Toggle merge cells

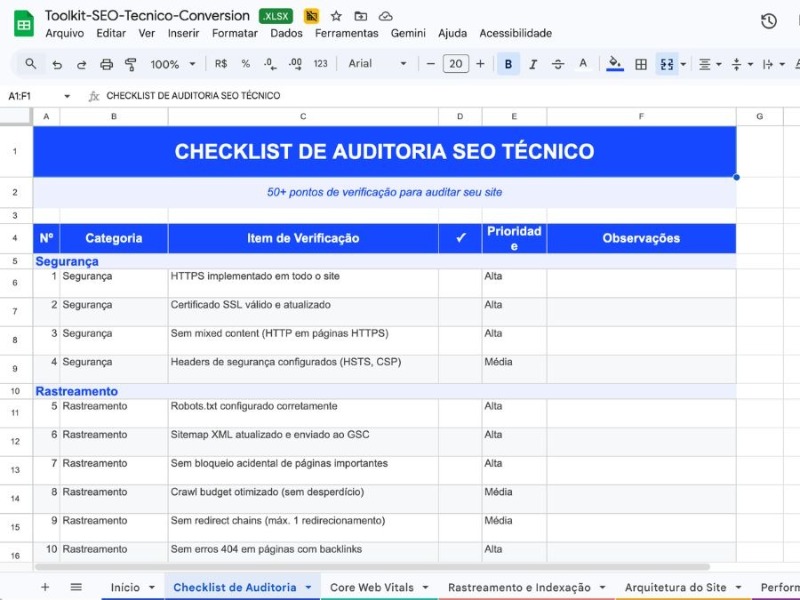[666, 64]
